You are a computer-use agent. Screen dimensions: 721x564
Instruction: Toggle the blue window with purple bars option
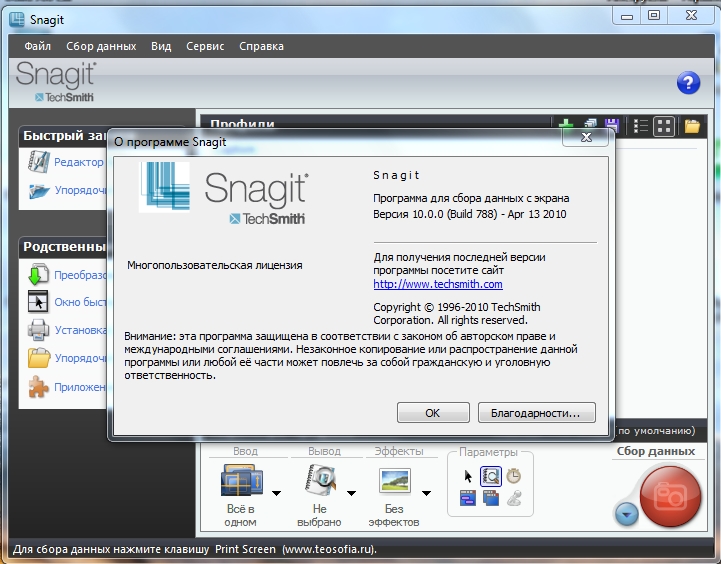pyautogui.click(x=468, y=498)
